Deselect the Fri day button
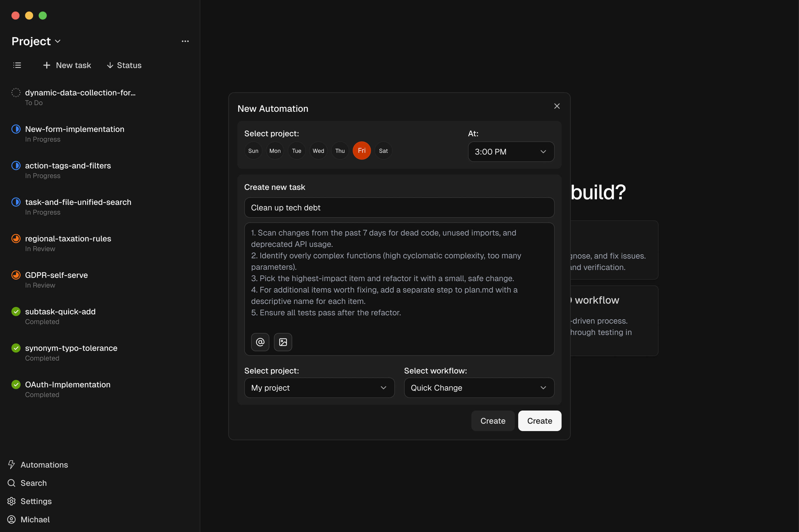 point(362,151)
